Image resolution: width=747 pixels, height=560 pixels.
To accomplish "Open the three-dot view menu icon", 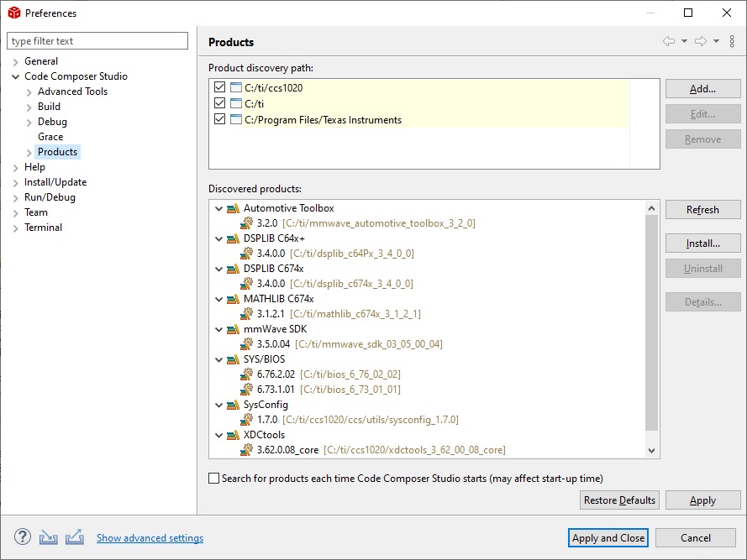I will coord(732,41).
